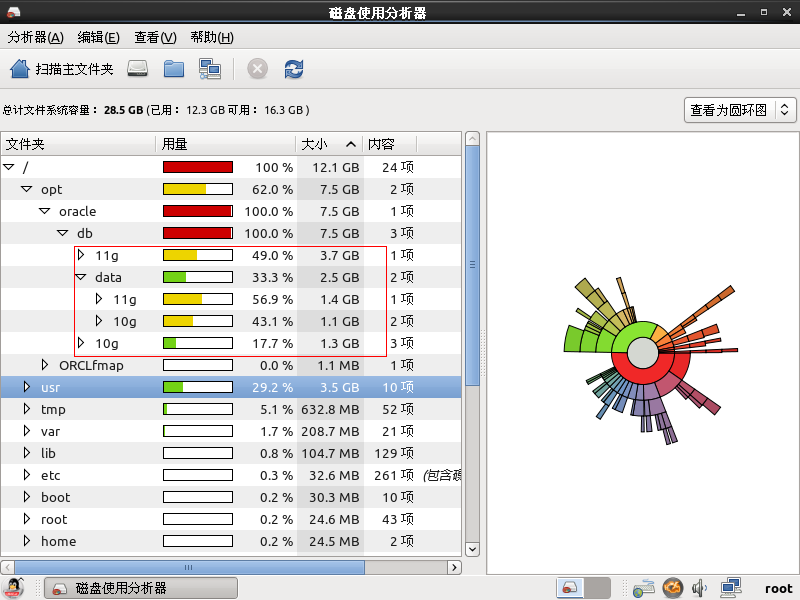
Task: Click the scan folder icon
Action: 174,69
